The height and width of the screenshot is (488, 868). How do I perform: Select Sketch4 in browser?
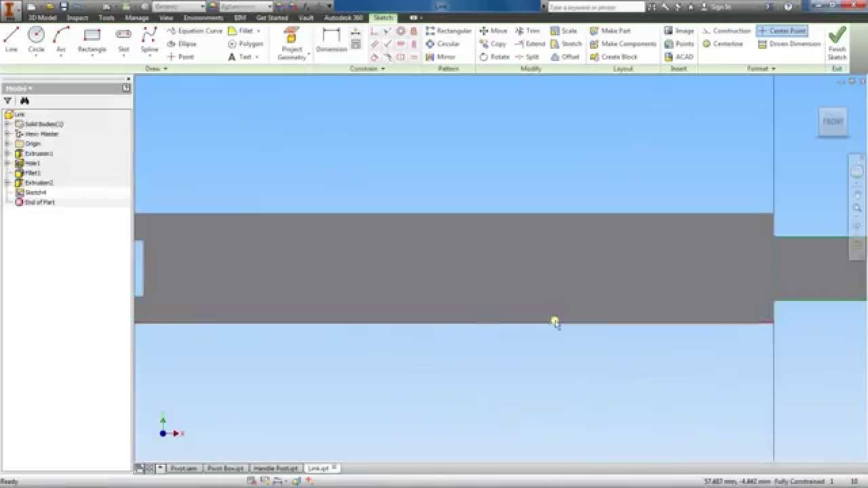(36, 192)
